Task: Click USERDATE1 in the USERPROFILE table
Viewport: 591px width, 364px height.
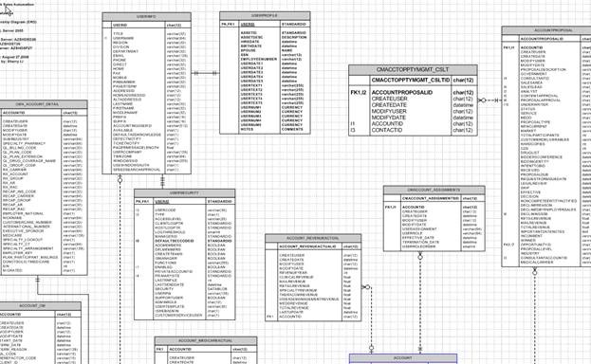Action: point(251,64)
